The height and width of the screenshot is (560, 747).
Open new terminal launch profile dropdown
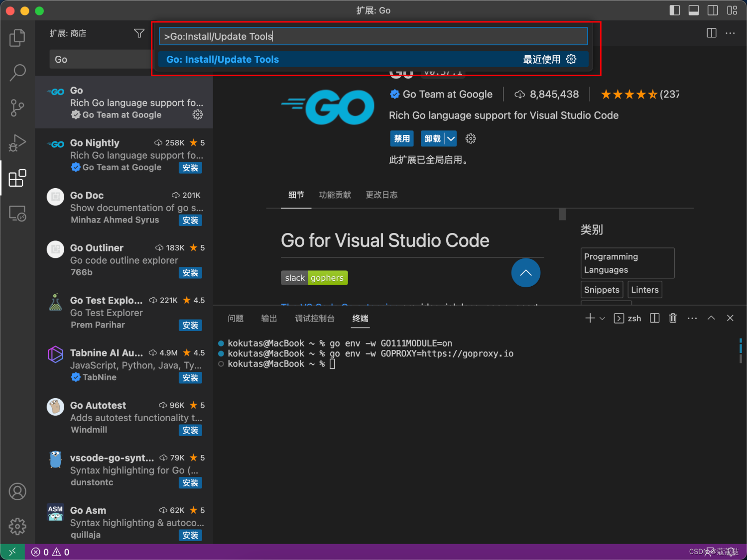(x=602, y=318)
